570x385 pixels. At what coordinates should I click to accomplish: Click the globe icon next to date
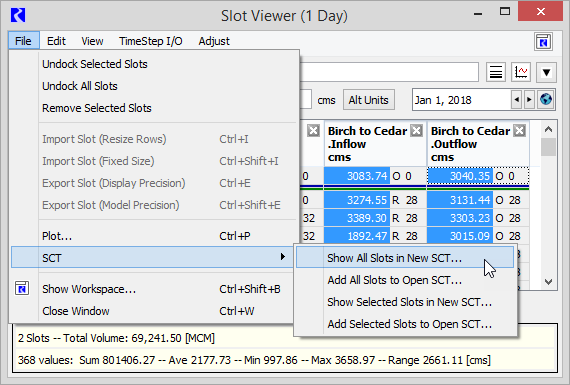point(546,99)
